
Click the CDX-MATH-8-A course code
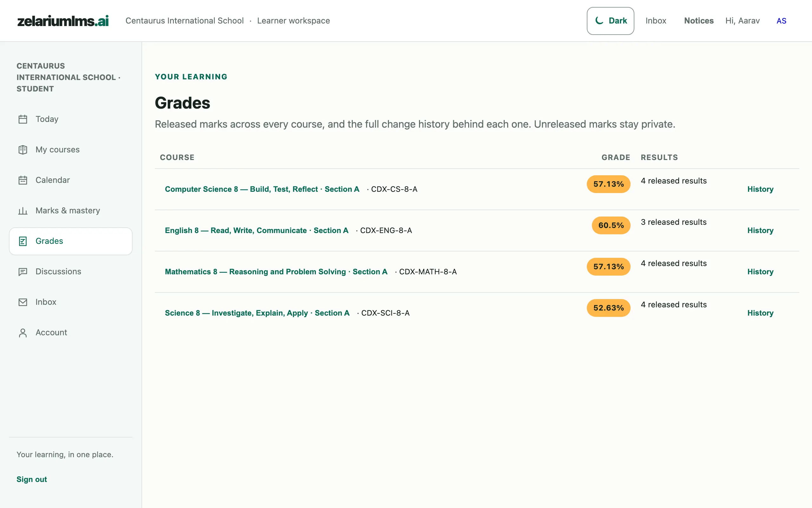coord(428,272)
